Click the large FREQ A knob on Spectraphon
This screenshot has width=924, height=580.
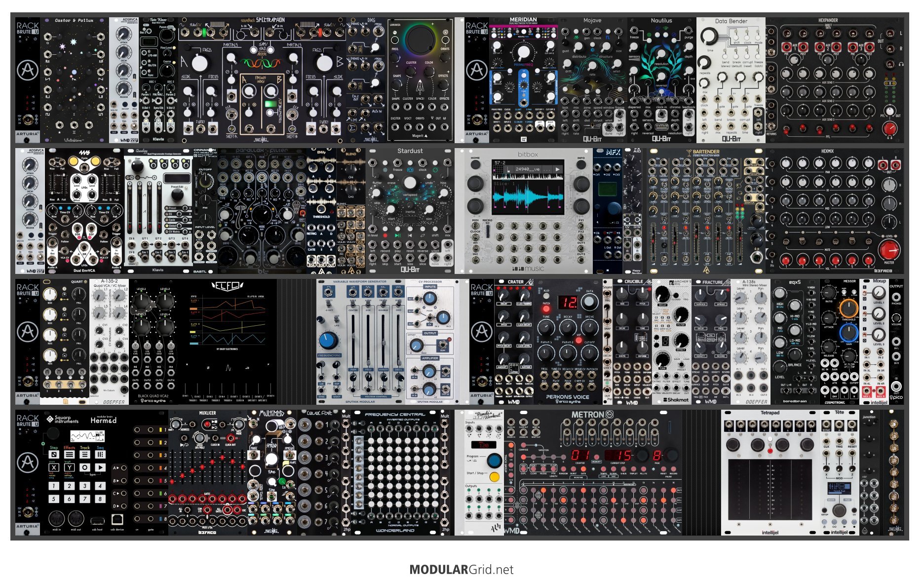[199, 63]
